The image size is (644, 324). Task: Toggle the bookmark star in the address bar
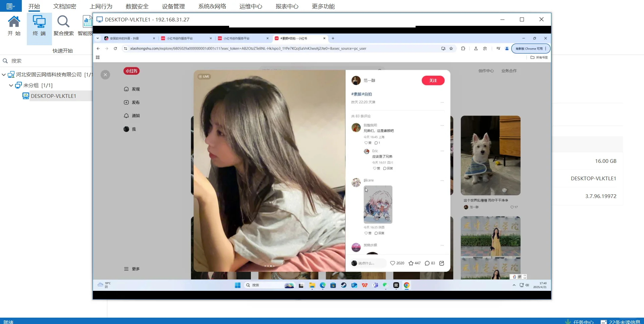[x=451, y=49]
